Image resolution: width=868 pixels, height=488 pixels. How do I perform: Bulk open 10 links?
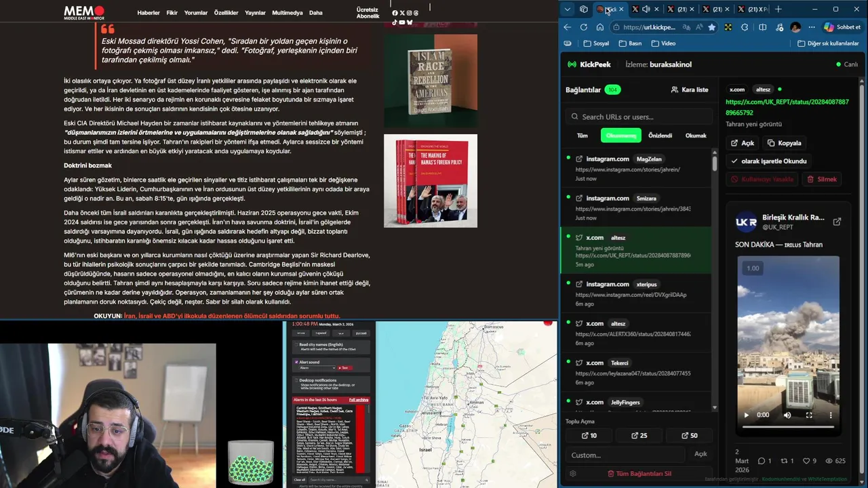click(x=589, y=435)
